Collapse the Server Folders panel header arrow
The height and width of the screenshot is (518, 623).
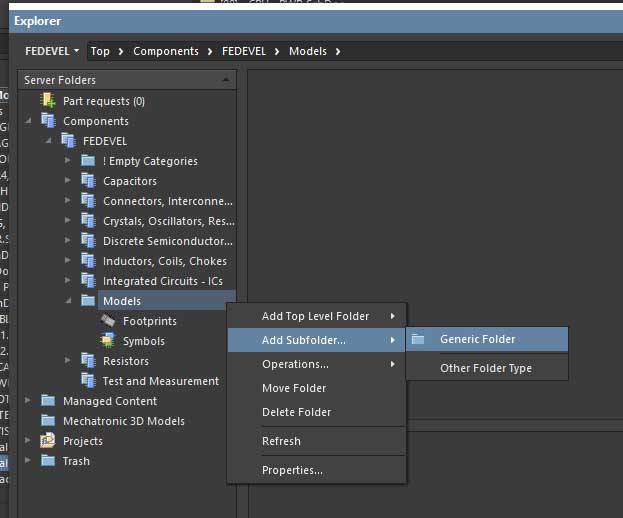[x=226, y=80]
